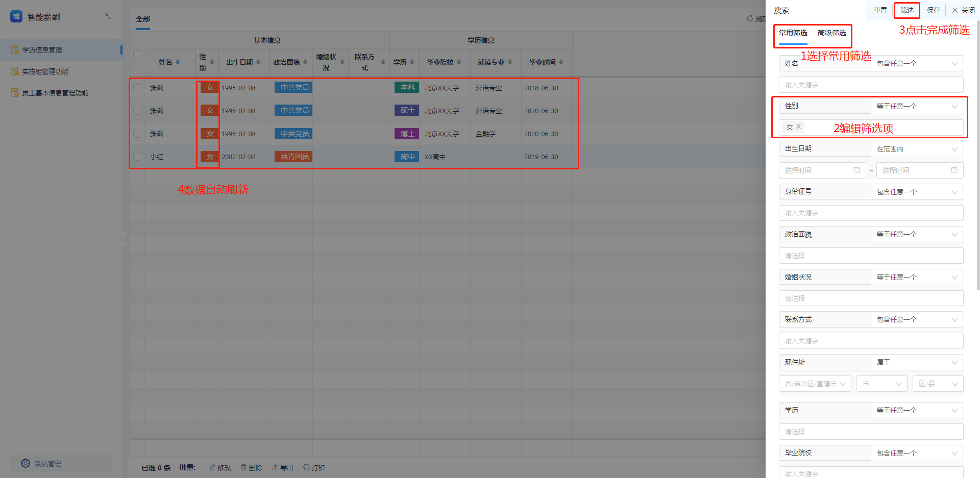This screenshot has width=980, height=478.
Task: Sort by 出生日期 column arrows
Action: 258,62
